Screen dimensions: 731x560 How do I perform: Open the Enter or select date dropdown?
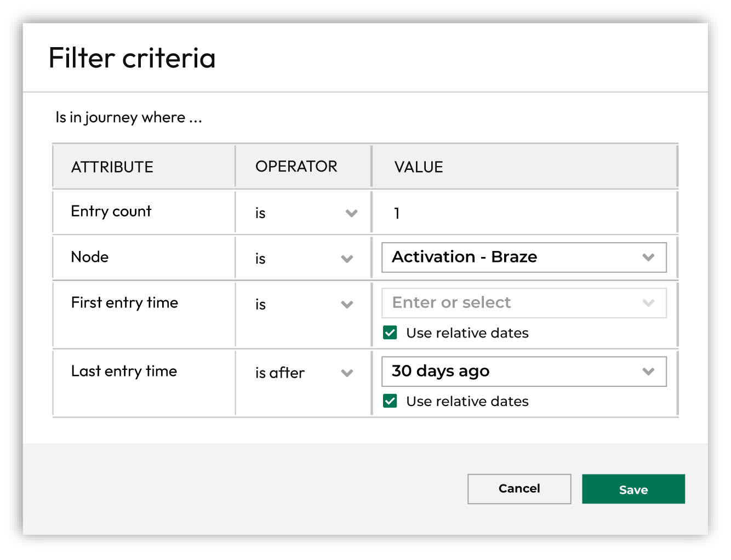pos(524,303)
